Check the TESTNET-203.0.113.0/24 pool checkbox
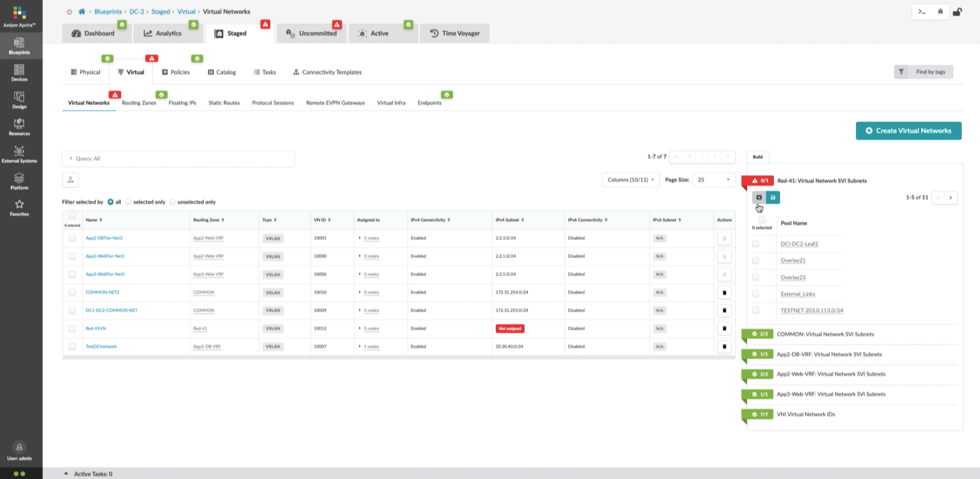Screen dimensions: 980x479 [x=756, y=310]
